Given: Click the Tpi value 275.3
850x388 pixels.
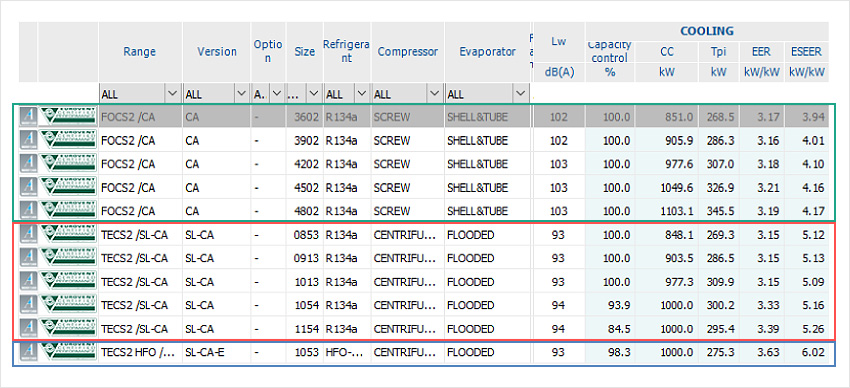Looking at the screenshot, I should click(x=718, y=352).
